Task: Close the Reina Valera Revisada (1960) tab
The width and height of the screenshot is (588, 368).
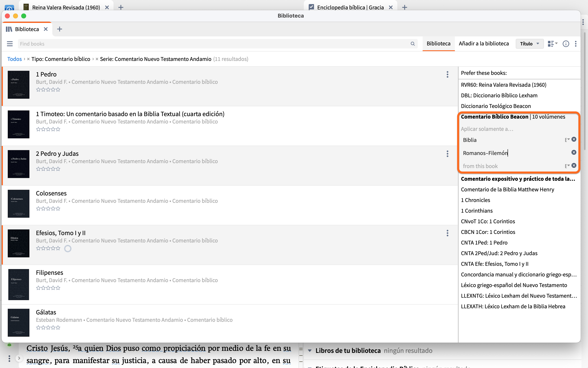Action: coord(107,7)
